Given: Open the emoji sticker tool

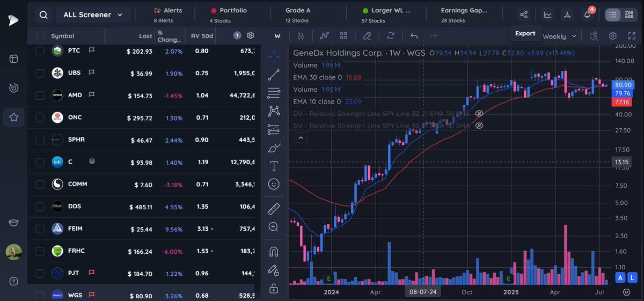Looking at the screenshot, I should pyautogui.click(x=274, y=184).
